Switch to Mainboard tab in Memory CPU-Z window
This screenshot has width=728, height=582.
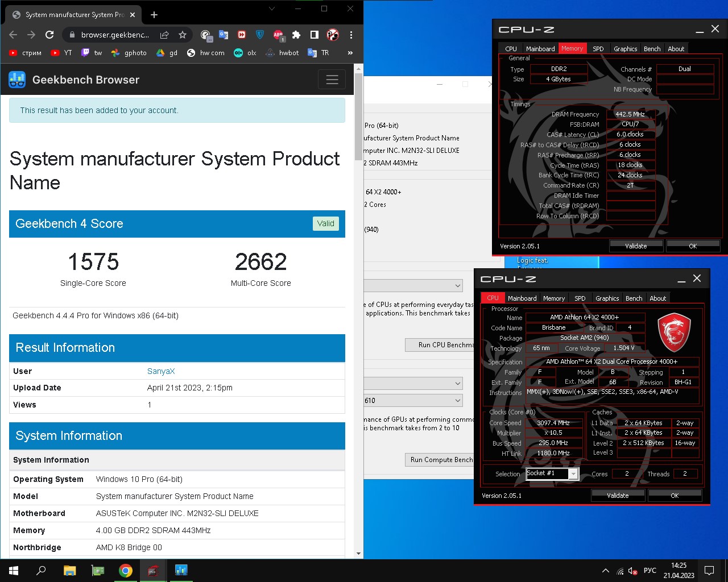tap(540, 49)
